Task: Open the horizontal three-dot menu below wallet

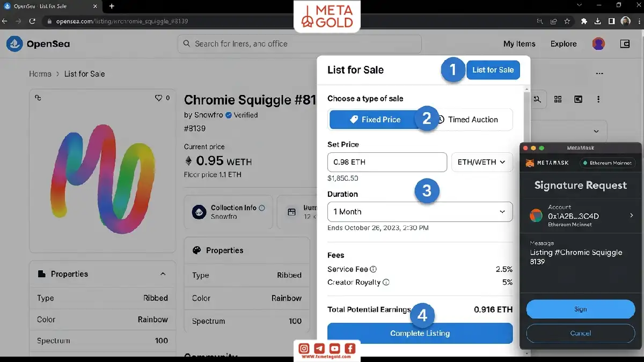Action: coord(599,74)
